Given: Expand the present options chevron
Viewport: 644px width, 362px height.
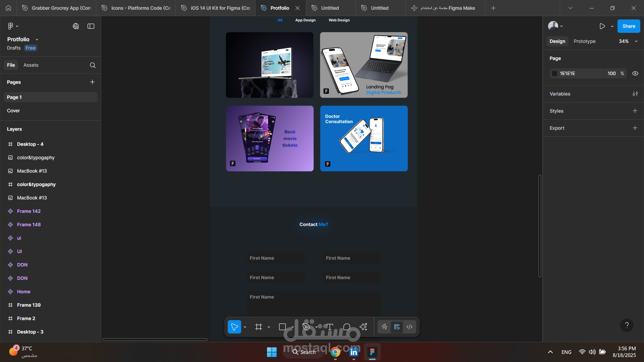Looking at the screenshot, I should coord(612,26).
